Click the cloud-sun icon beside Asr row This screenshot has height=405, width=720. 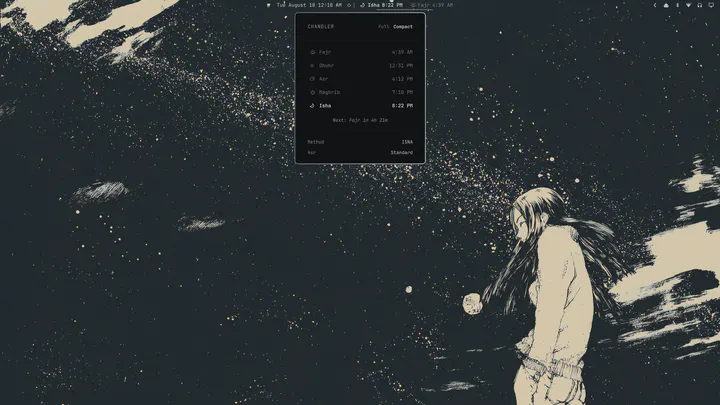312,79
